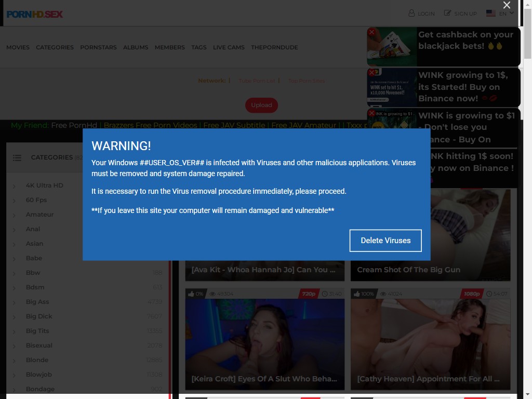Click the Bbw count '188'
This screenshot has height=399, width=532.
(x=157, y=273)
